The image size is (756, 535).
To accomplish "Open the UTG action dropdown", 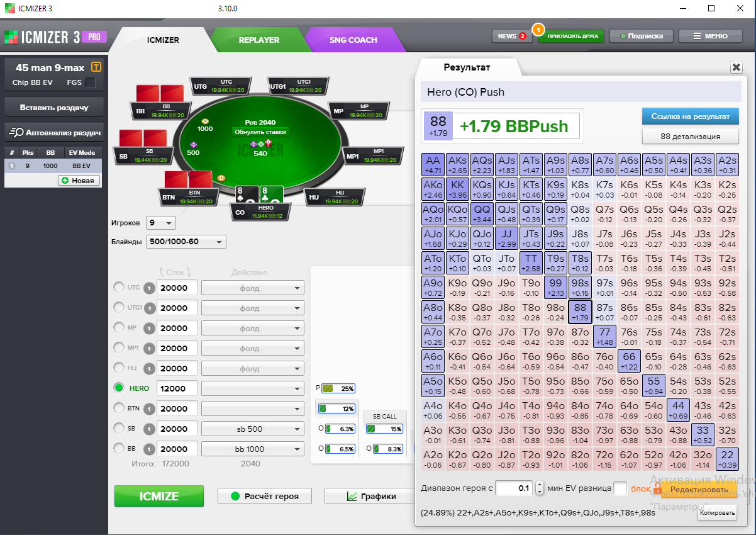I will tap(253, 288).
